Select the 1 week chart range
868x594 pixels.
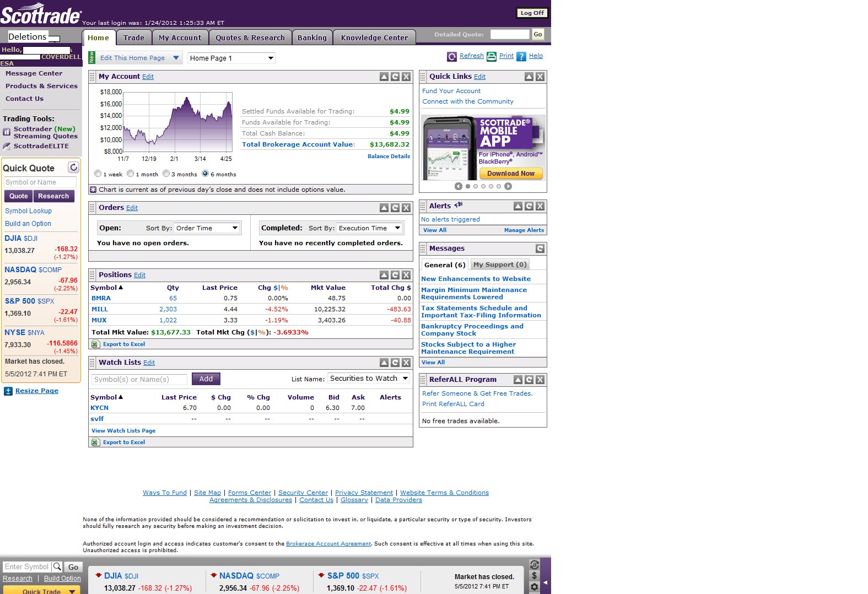[x=98, y=174]
